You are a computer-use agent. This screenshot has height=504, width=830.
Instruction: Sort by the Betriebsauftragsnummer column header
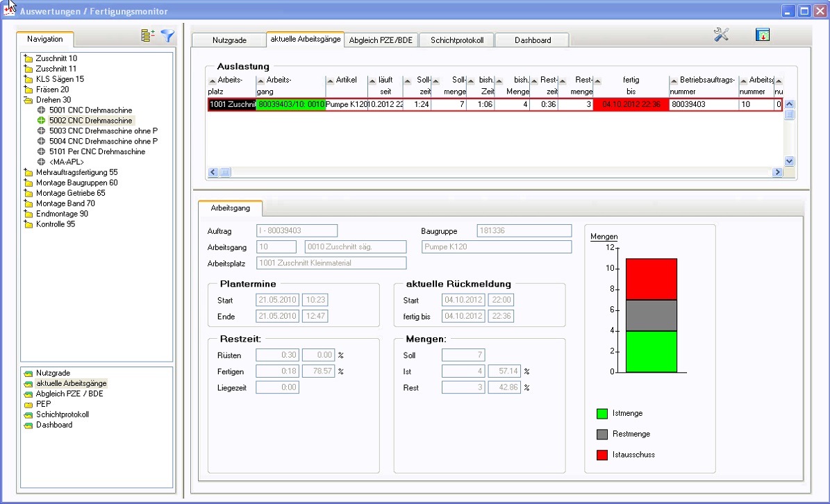(x=704, y=85)
